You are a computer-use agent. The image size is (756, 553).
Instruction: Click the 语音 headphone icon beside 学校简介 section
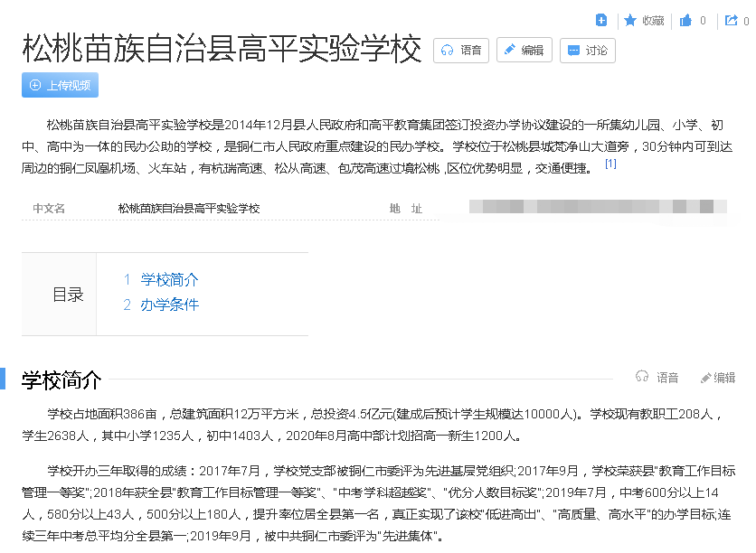point(643,377)
